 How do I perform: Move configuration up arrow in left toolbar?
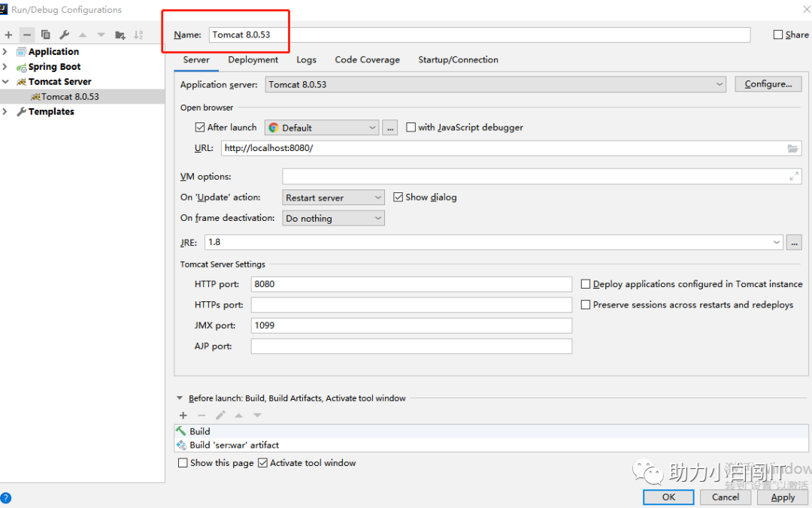pos(83,35)
